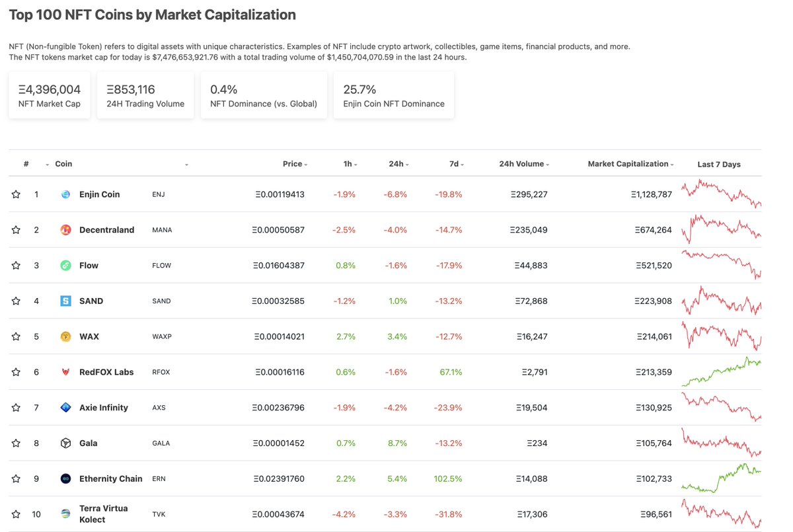The width and height of the screenshot is (793, 532).
Task: Click the Enjin Coin NFT Dominance card
Action: tap(394, 95)
